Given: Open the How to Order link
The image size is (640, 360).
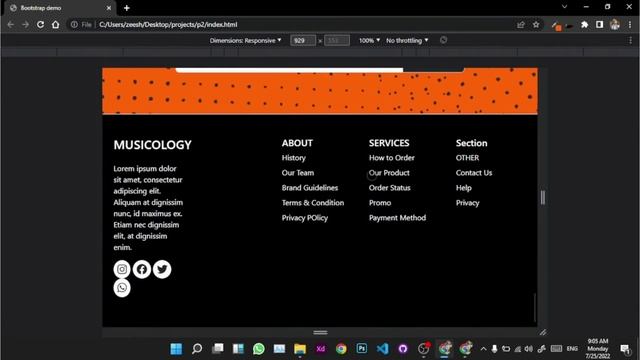Looking at the screenshot, I should (391, 158).
